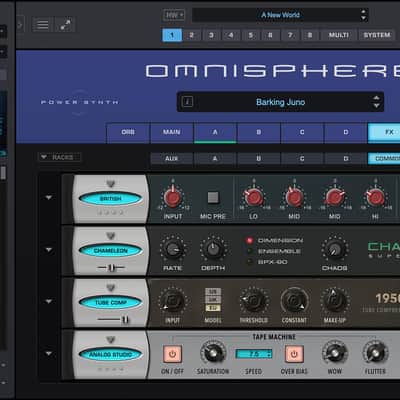Click the A New World multi stepper arrows
This screenshot has width=400, height=400.
coord(363,15)
